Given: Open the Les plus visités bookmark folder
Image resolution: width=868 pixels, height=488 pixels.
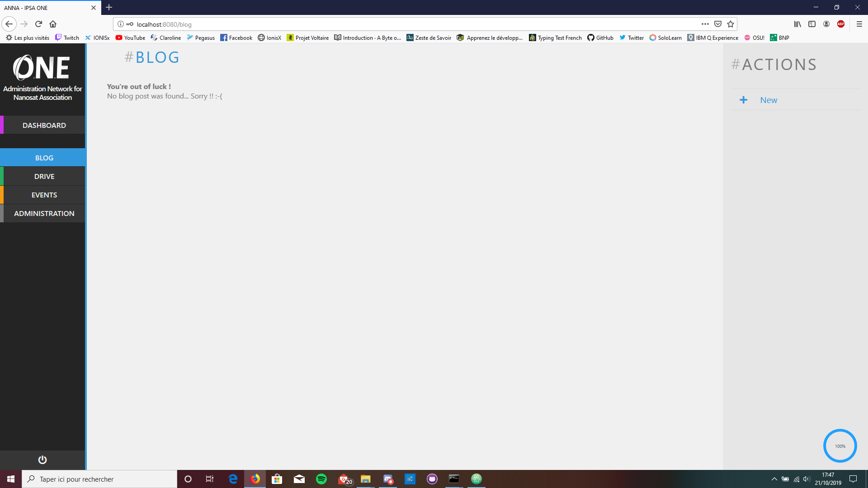Looking at the screenshot, I should click(x=28, y=38).
